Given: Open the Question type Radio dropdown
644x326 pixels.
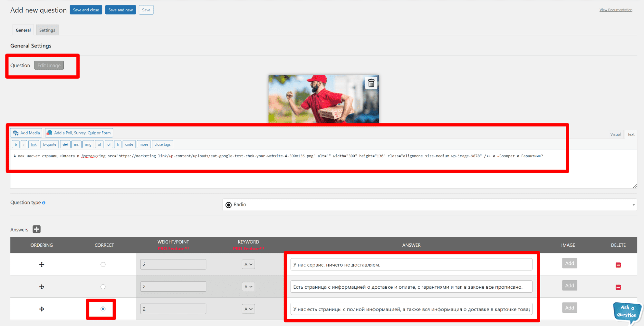Looking at the screenshot, I should click(x=429, y=205).
